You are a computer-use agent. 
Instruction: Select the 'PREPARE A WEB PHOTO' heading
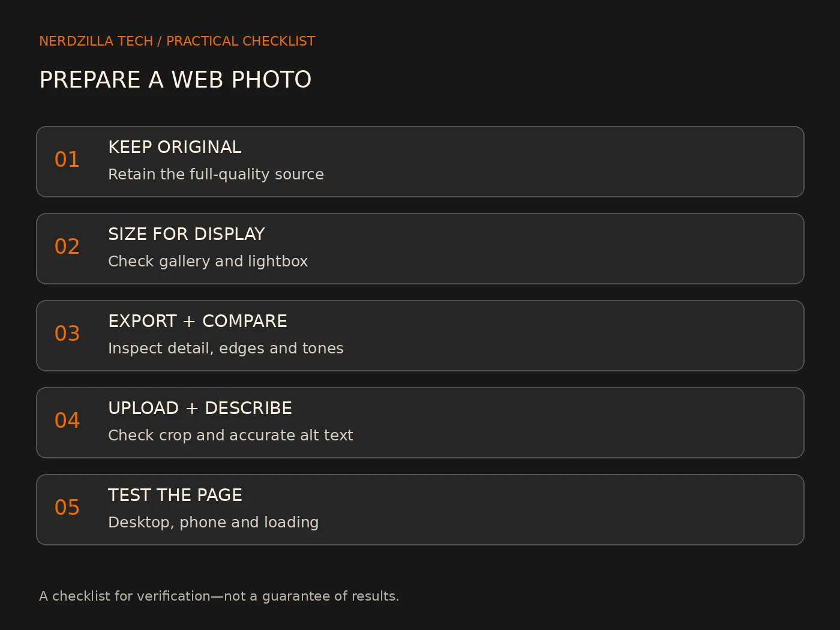tap(175, 79)
